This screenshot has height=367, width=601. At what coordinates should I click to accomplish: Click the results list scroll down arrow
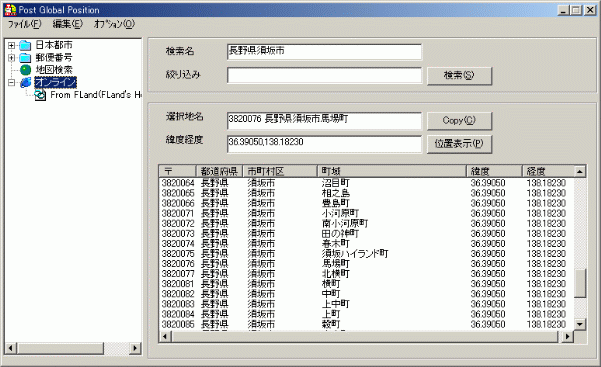(x=580, y=324)
